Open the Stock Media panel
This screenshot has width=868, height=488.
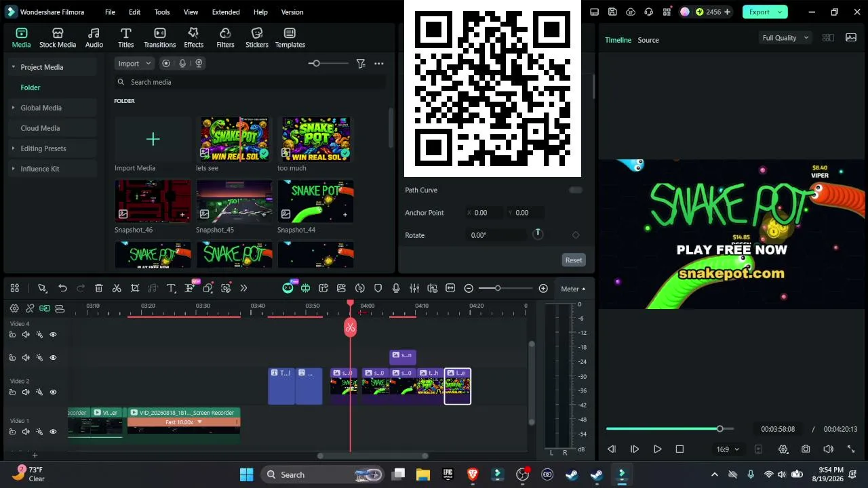point(58,38)
